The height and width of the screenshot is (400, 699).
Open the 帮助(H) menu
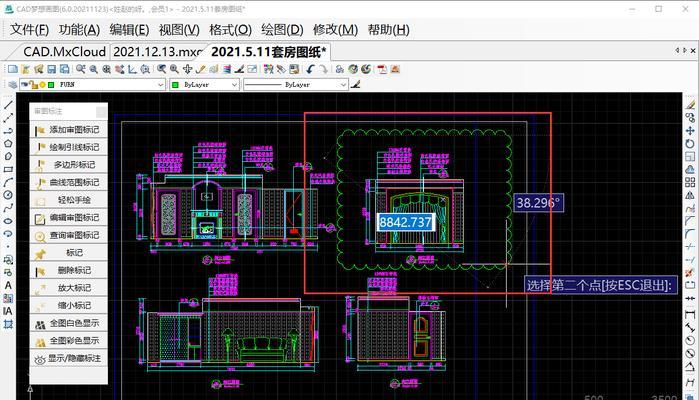coord(388,30)
